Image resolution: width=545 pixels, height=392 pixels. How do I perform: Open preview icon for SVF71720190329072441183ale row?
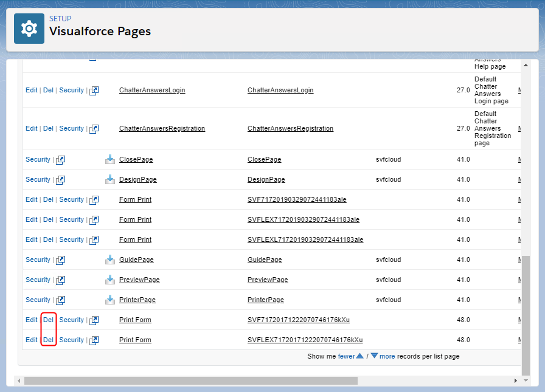[x=94, y=200]
